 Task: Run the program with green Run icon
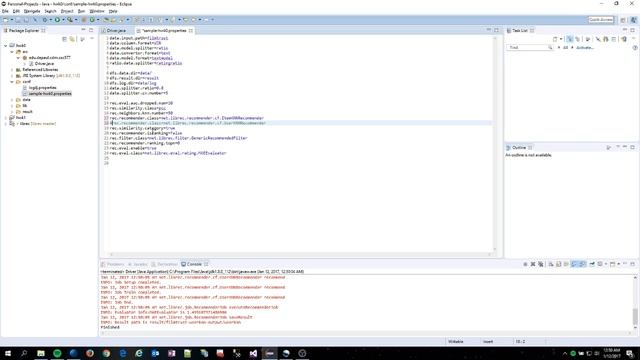[57, 20]
